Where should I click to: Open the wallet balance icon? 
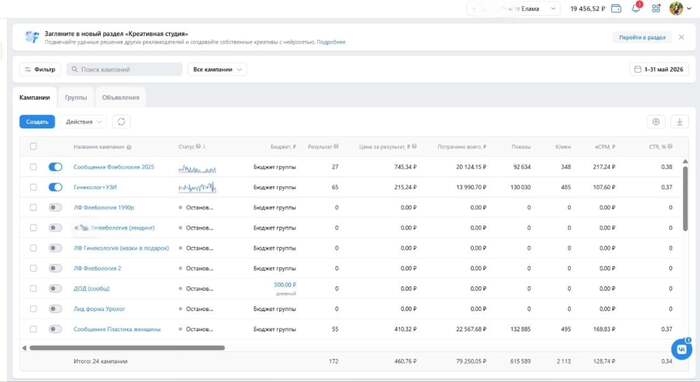coord(616,8)
